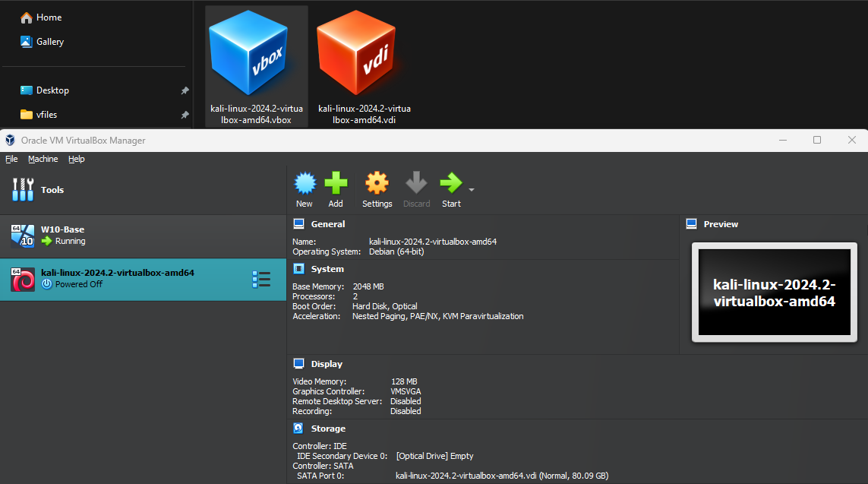868x484 pixels.
Task: Click the Preview panel monitor icon
Action: coord(691,223)
